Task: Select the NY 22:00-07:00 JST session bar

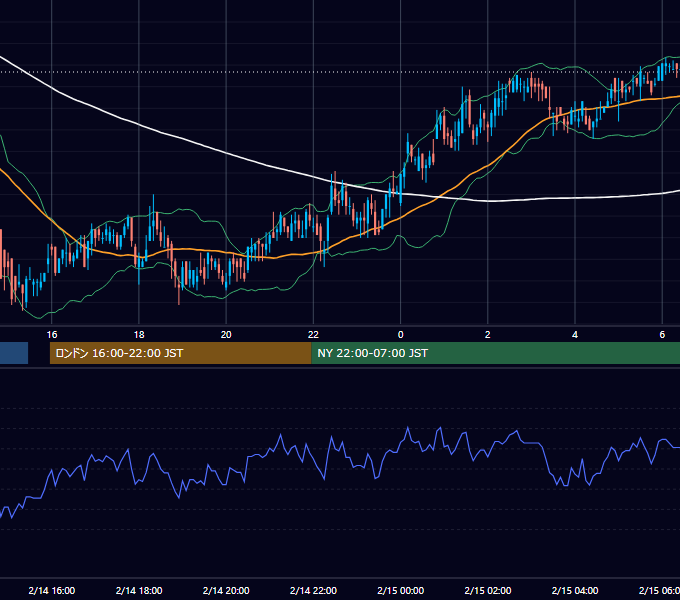Action: [496, 353]
